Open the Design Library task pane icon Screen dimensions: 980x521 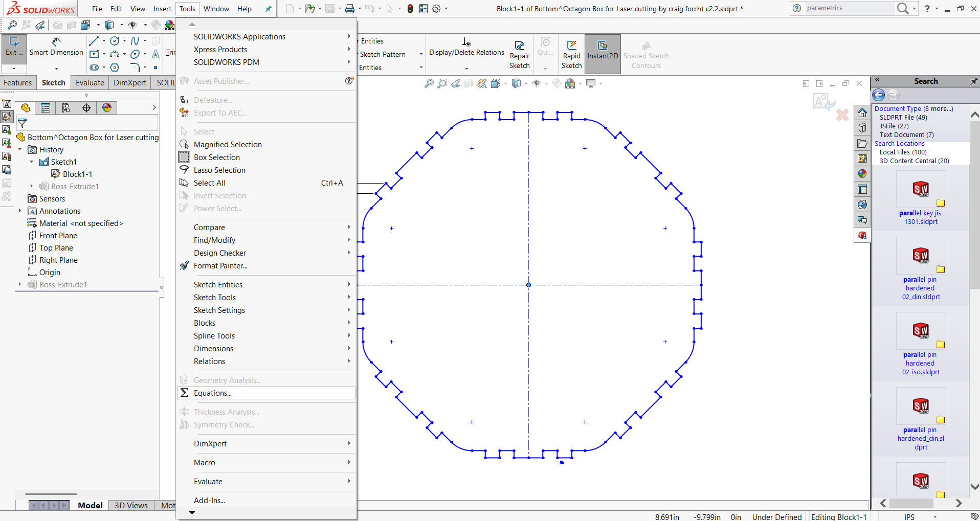[x=862, y=128]
